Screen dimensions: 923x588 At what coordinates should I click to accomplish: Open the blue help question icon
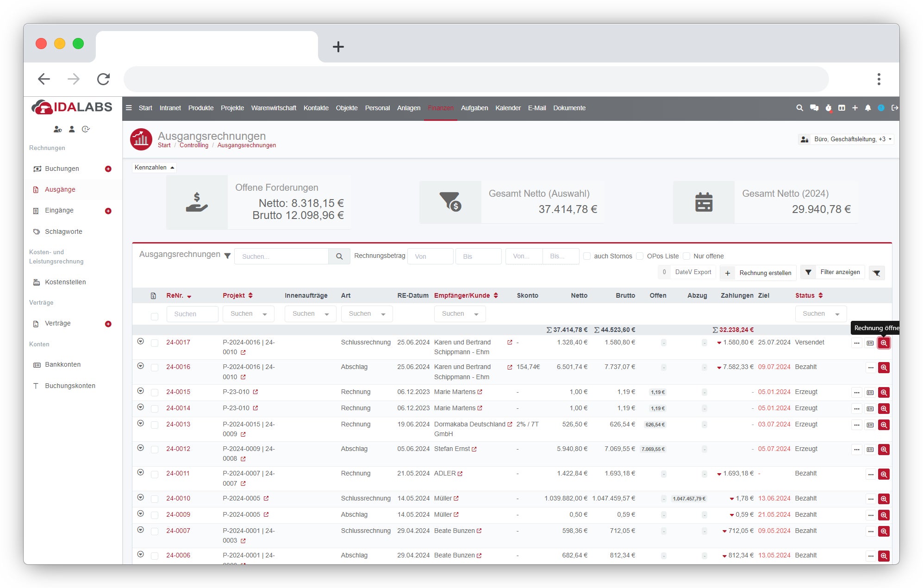tap(881, 108)
